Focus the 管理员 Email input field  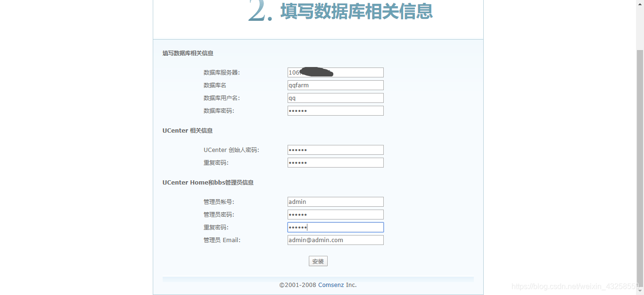(336, 240)
